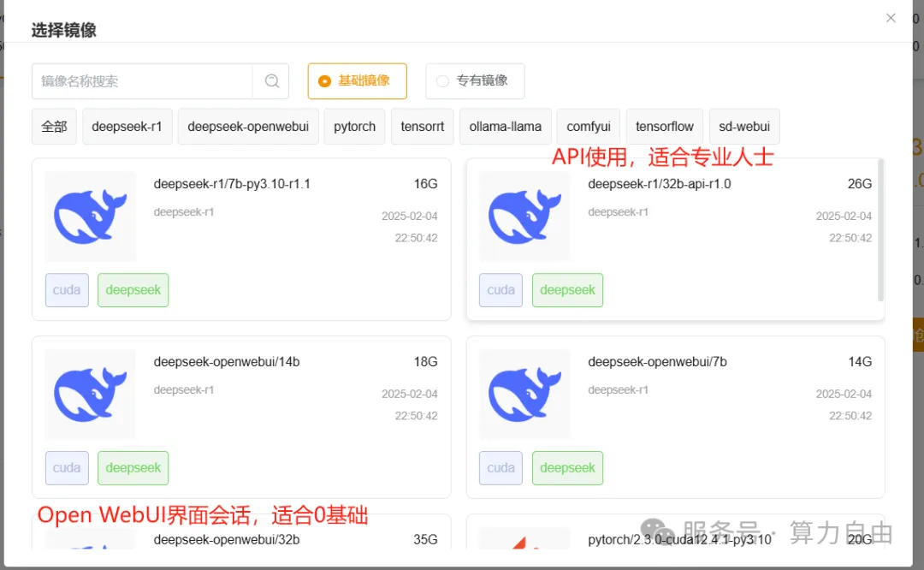Choose the deepseek-r1/32b-api-r1.0 image name
This screenshot has height=570, width=924.
tap(660, 184)
